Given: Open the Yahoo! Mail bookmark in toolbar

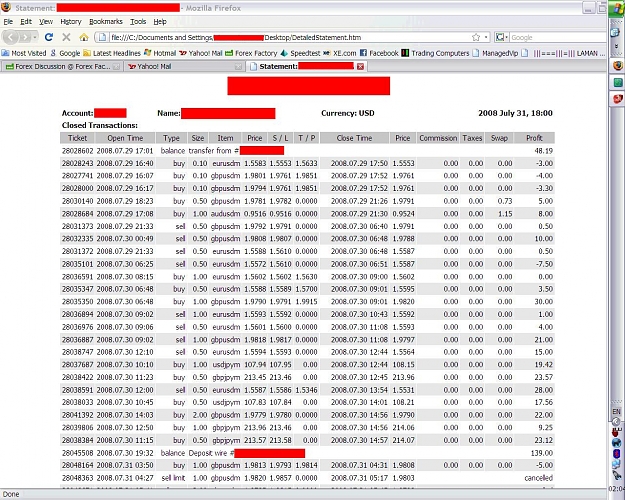Looking at the screenshot, I should (200, 53).
